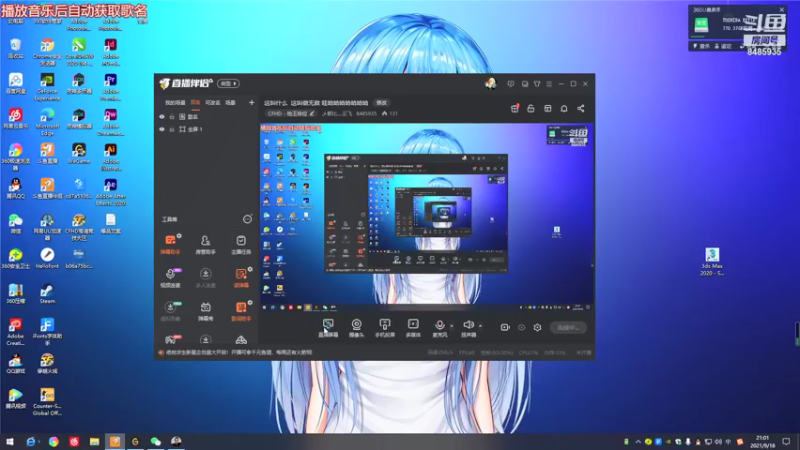Open 3ds Max desktop shortcut

pyautogui.click(x=712, y=262)
